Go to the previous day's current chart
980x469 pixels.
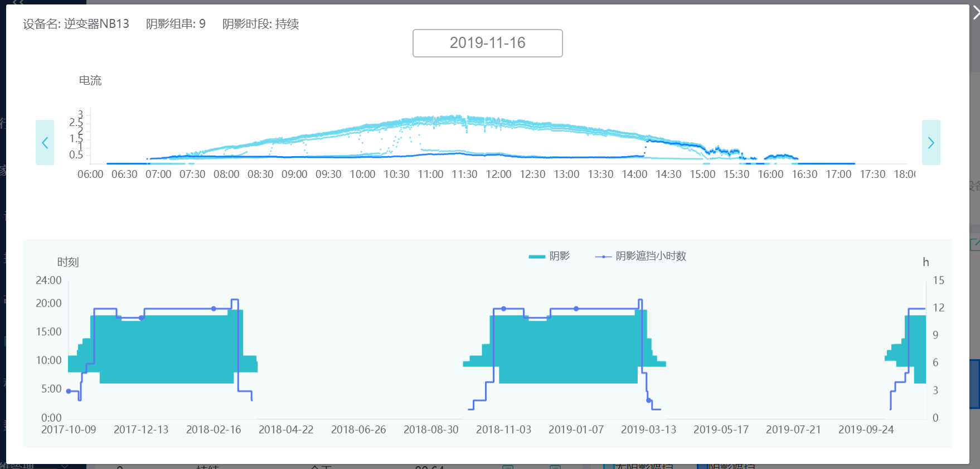45,143
